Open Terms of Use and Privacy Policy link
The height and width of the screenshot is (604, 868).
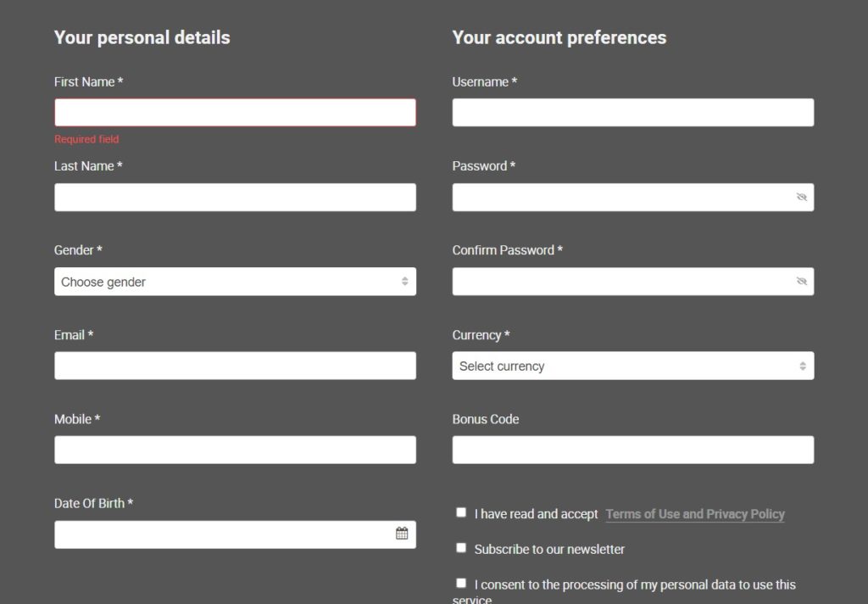(x=695, y=514)
